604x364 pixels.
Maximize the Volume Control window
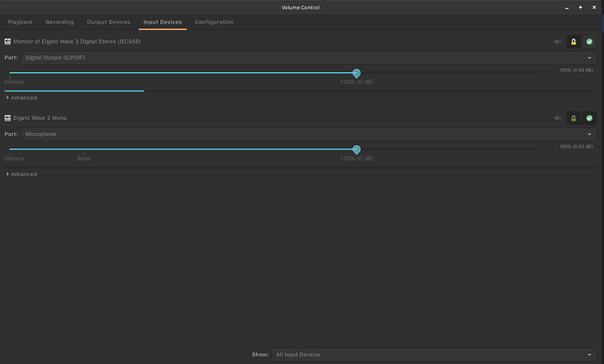(x=581, y=8)
